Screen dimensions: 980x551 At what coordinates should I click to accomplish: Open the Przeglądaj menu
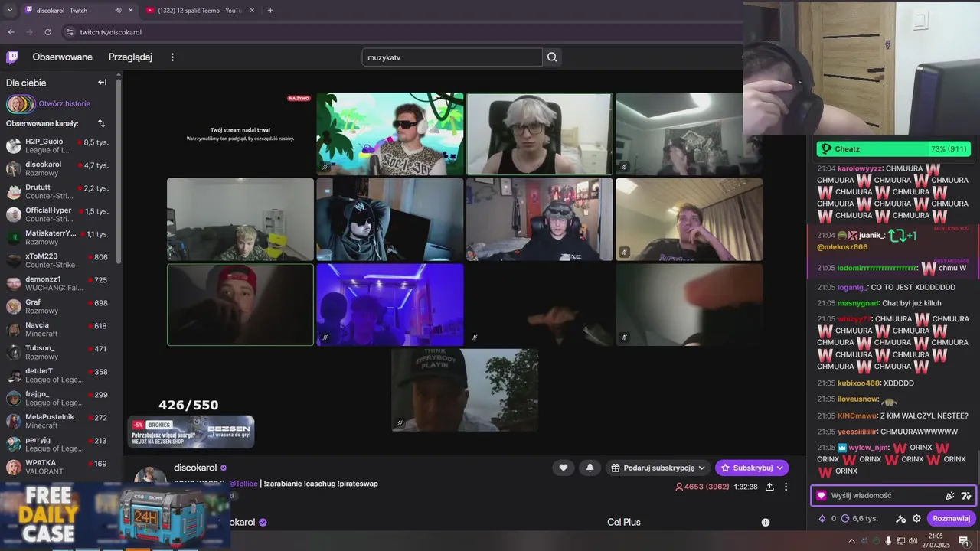coord(130,57)
